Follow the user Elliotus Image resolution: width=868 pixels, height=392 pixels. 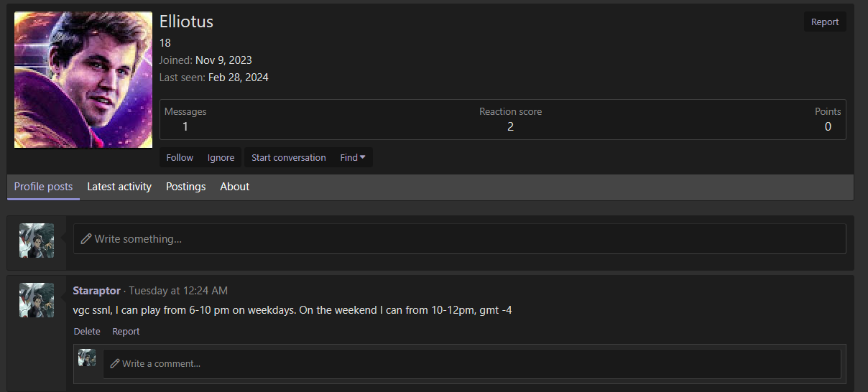(x=180, y=158)
